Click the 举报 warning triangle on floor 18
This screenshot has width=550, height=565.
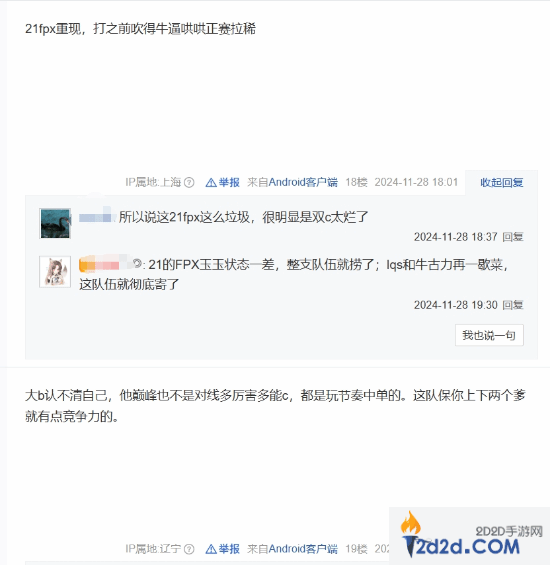(211, 183)
